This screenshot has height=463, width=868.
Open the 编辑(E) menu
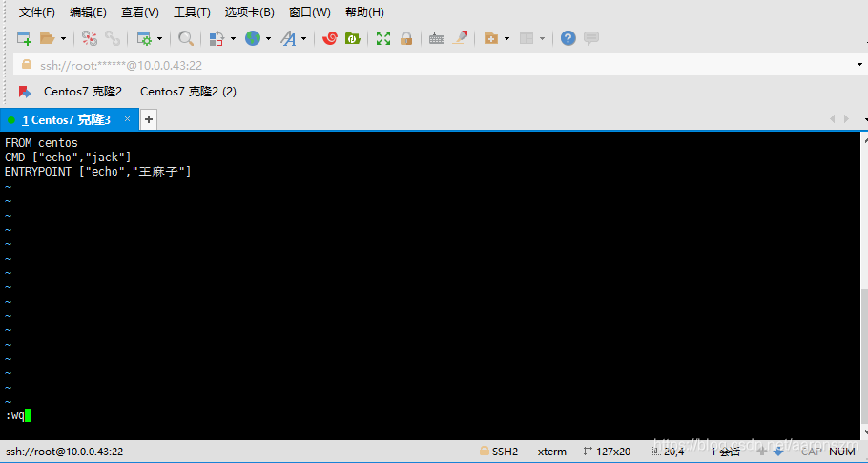[x=88, y=12]
